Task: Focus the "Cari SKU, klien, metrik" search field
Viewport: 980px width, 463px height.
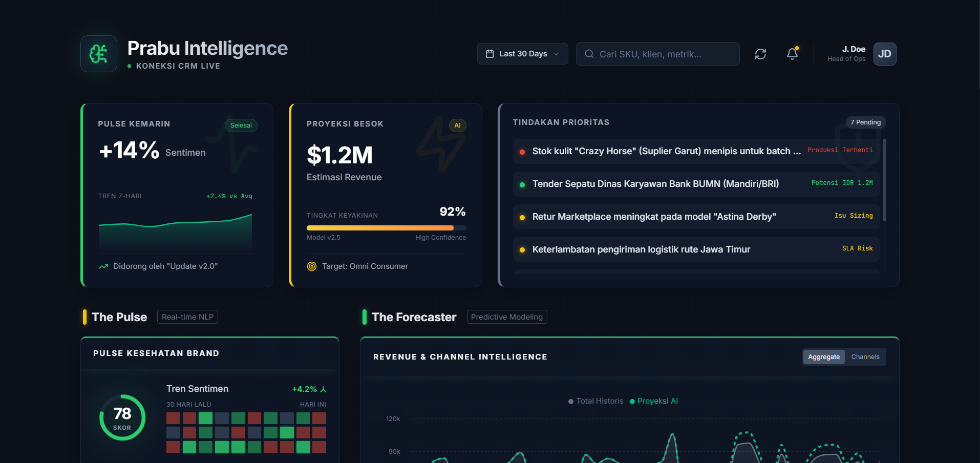Action: (658, 54)
